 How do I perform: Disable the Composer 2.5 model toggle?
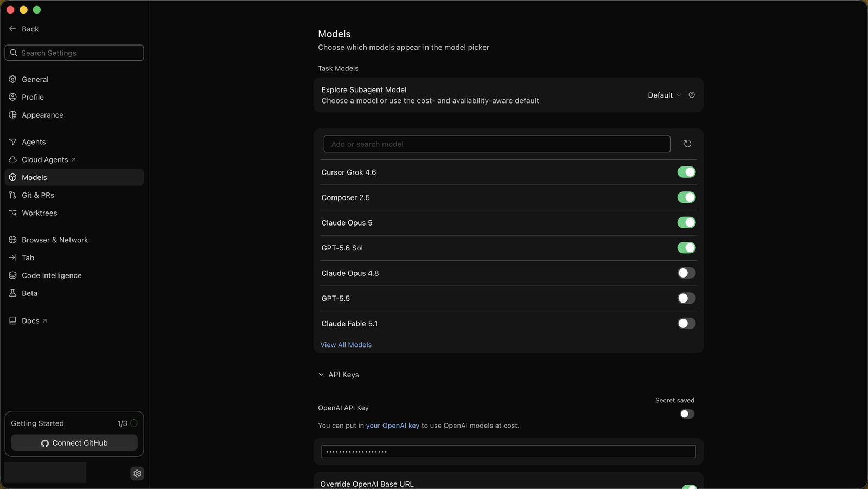pos(686,197)
